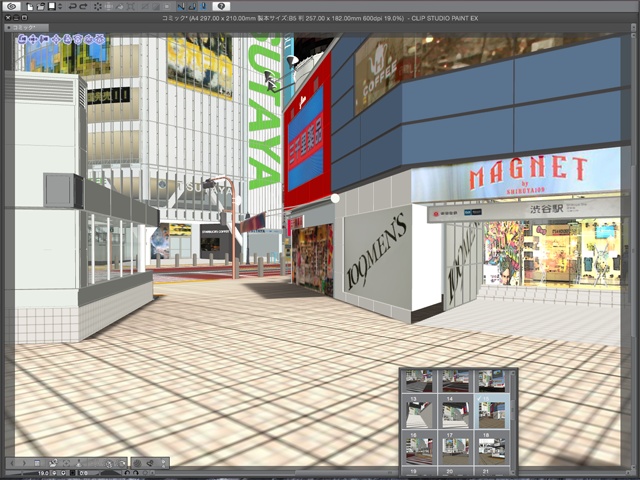Screen dimensions: 640x480
Task: Undo the last action
Action: coord(73,7)
